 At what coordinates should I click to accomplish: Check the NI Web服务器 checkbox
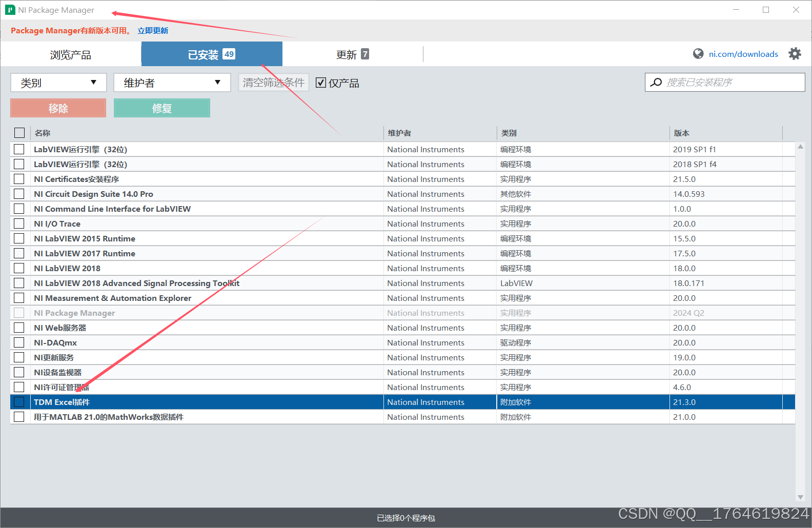pyautogui.click(x=19, y=328)
